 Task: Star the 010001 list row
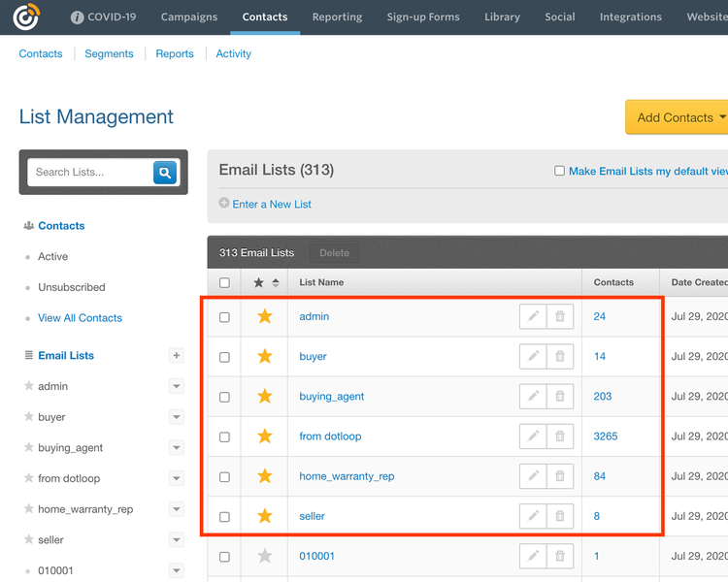tap(264, 557)
